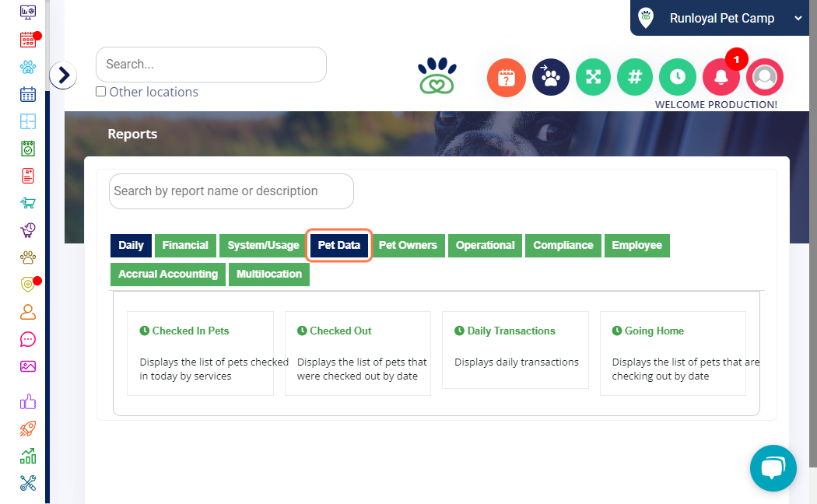Click the Reports page heading
The width and height of the screenshot is (817, 504).
pyautogui.click(x=132, y=134)
